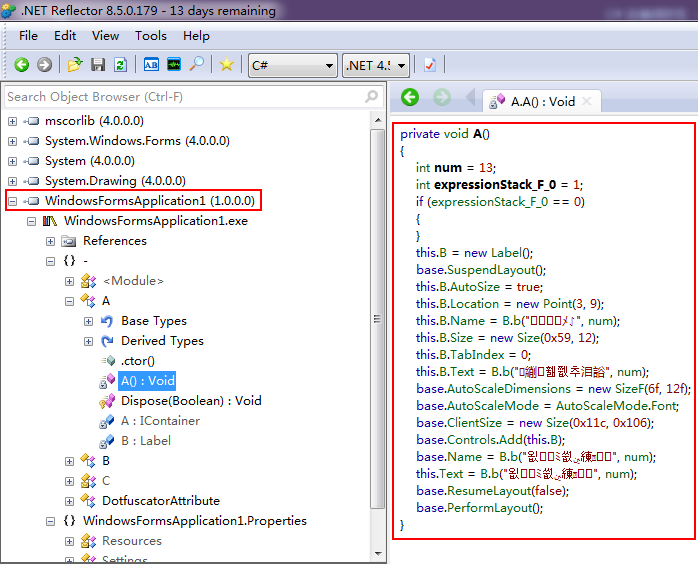Open the .NET 4.5 framework dropdown
The width and height of the screenshot is (698, 564).
[376, 65]
